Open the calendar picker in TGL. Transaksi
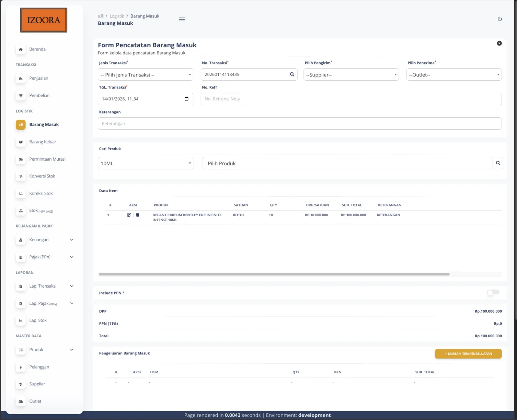Viewport: 517px width, 420px height. tap(186, 99)
